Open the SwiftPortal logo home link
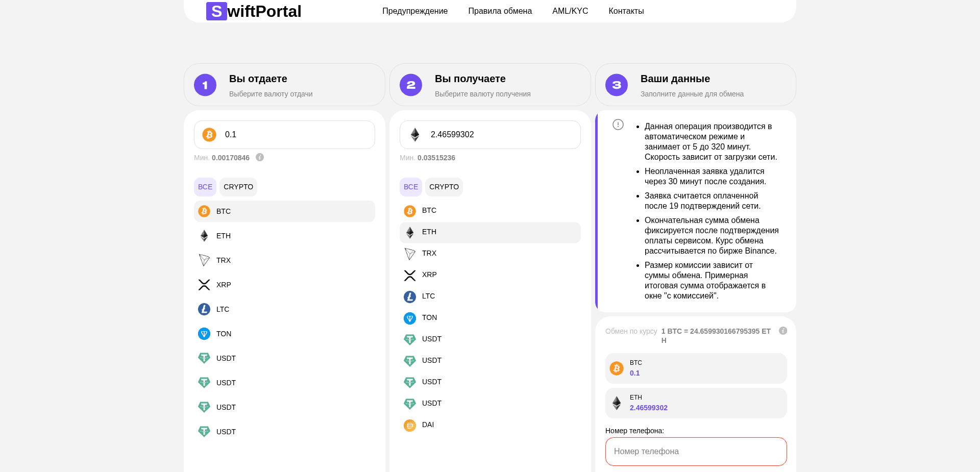 (254, 11)
